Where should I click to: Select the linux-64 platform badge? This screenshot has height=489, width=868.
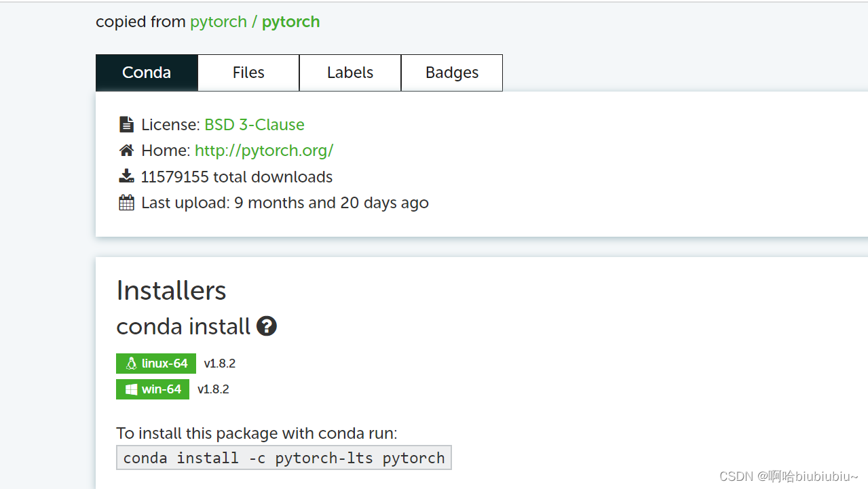point(156,363)
